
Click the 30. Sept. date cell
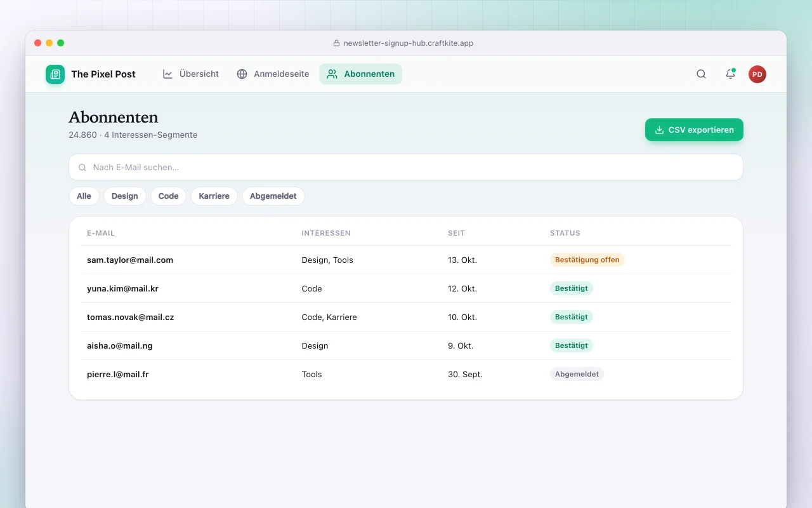tap(465, 374)
